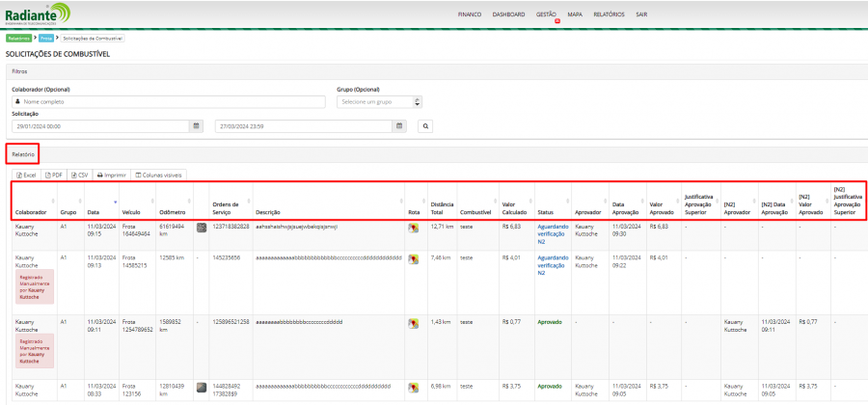Go to the Dashboard menu item
This screenshot has width=868, height=405.
click(508, 14)
